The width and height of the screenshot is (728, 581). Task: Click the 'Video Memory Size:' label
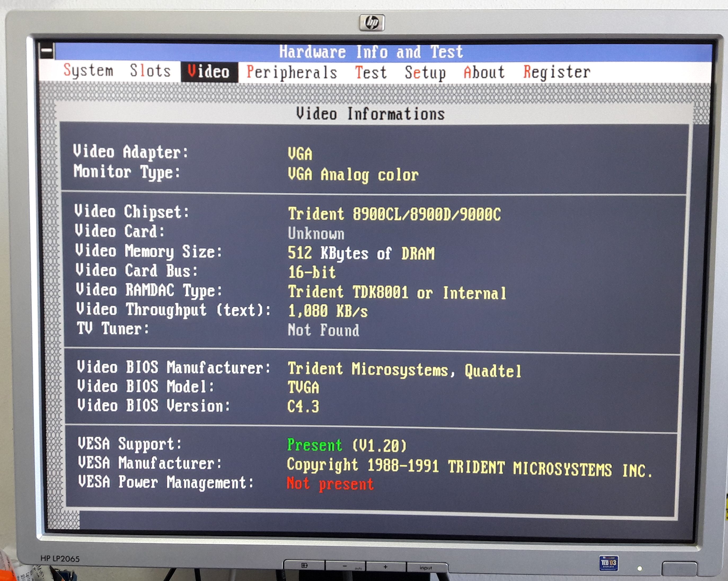point(149,251)
